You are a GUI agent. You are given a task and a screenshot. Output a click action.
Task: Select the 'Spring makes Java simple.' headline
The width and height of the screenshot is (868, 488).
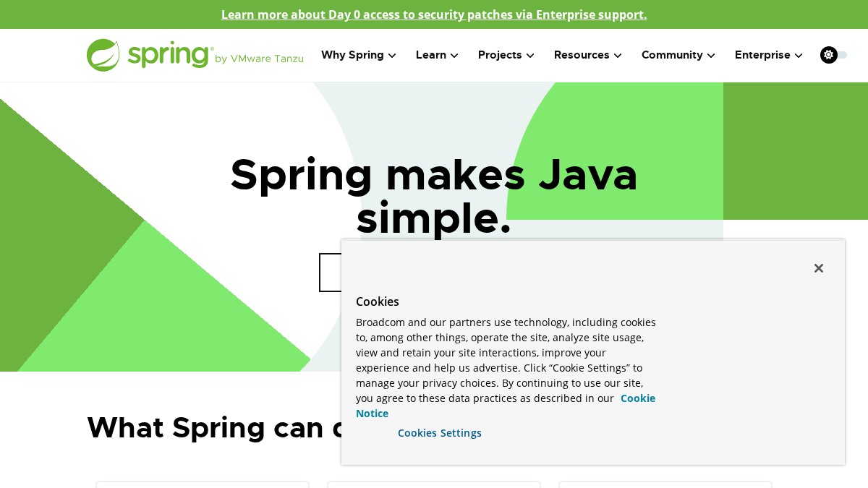pos(434,195)
